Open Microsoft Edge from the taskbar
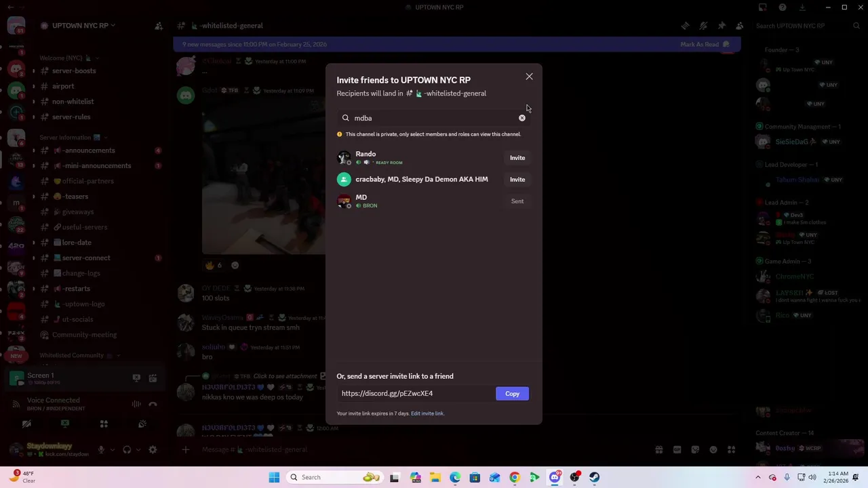 tap(455, 477)
